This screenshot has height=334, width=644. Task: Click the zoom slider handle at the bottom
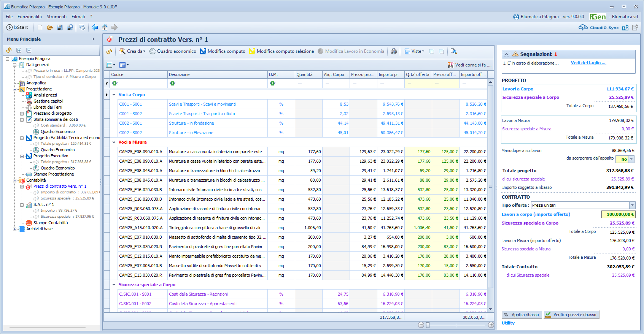tap(428, 325)
